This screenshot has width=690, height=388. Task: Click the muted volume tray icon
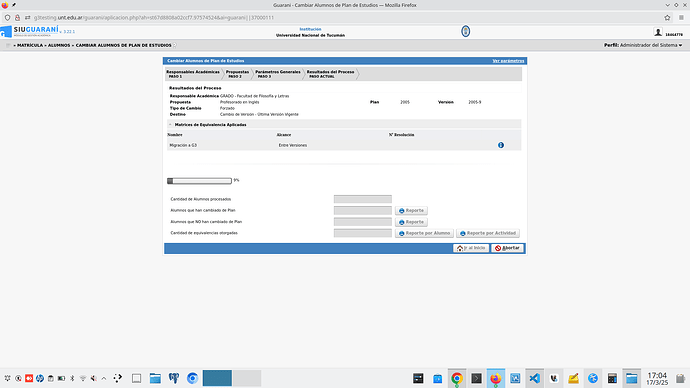click(93, 378)
